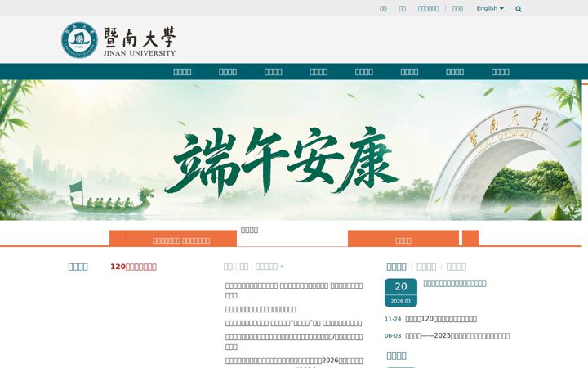Click the grey link ending with » arrows
The image size is (588, 368).
pos(269,267)
